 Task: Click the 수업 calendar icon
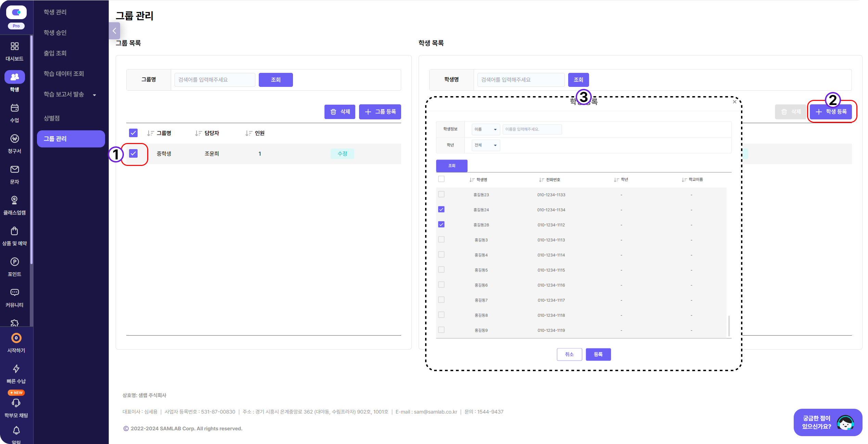tap(14, 108)
